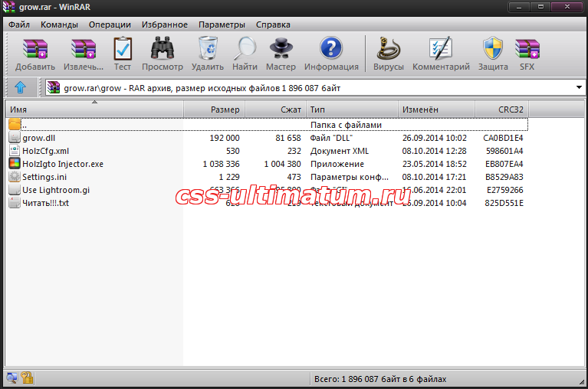Select HolzIgto Injector.exe file name

tap(63, 164)
